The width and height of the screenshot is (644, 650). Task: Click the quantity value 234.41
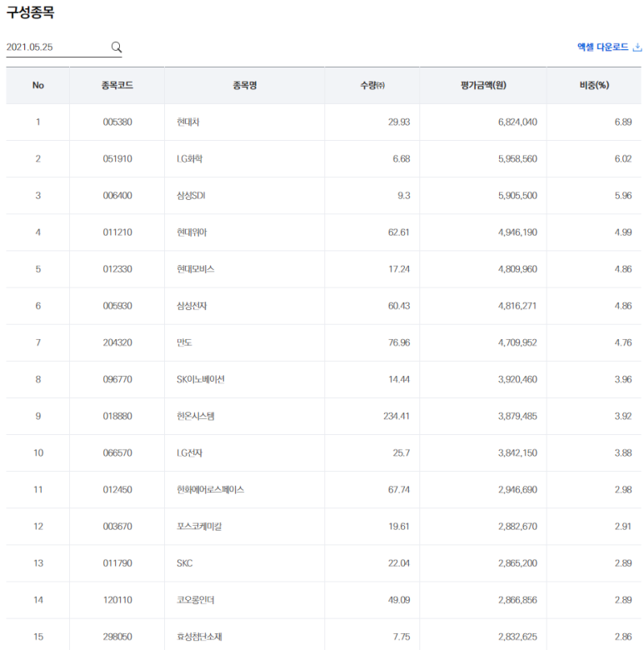click(x=397, y=416)
